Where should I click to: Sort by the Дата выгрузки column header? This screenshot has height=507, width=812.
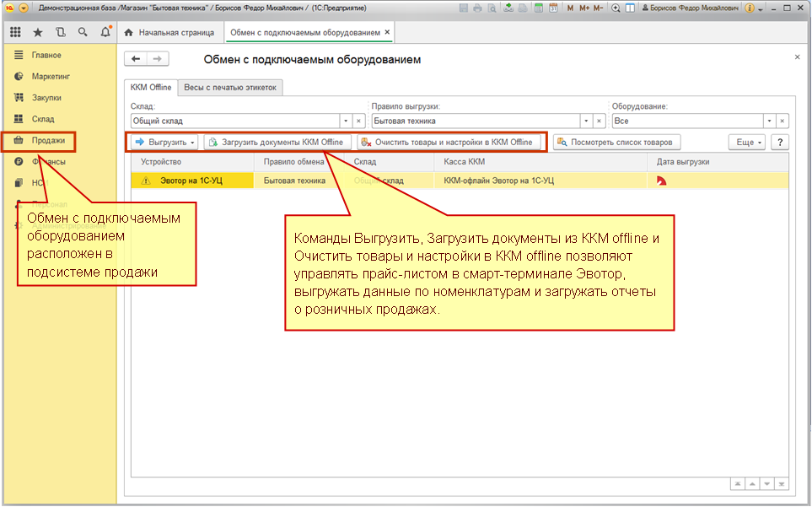tap(718, 162)
